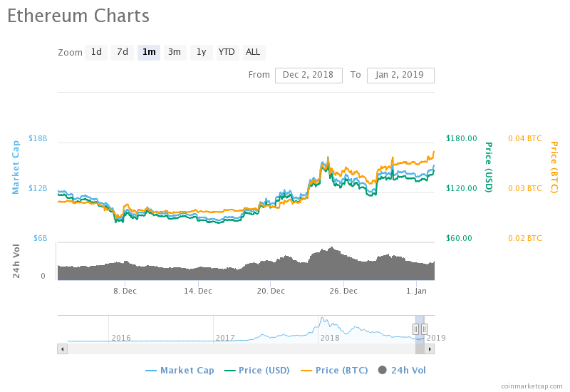Screen dimensions: 570x392
Task: Select the 3m zoom range
Action: tap(175, 52)
